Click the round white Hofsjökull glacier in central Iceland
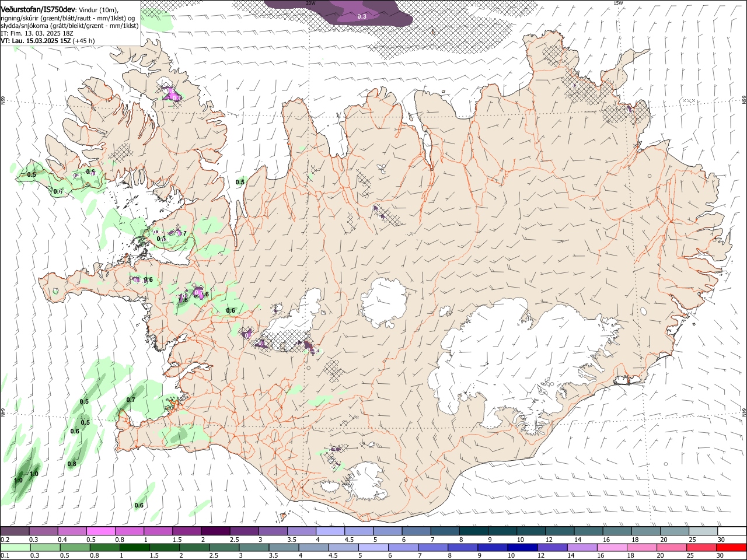The width and height of the screenshot is (747, 560). (383, 303)
